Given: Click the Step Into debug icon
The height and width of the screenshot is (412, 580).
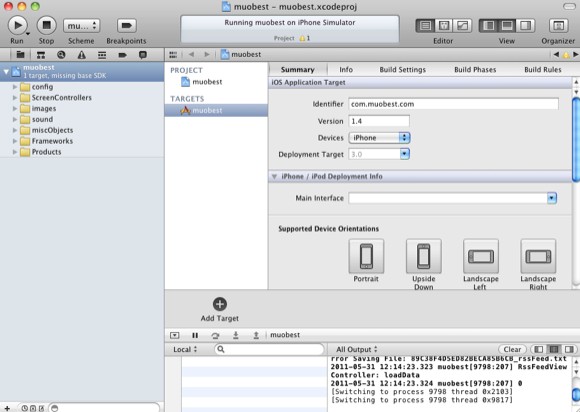Looking at the screenshot, I should tap(236, 335).
